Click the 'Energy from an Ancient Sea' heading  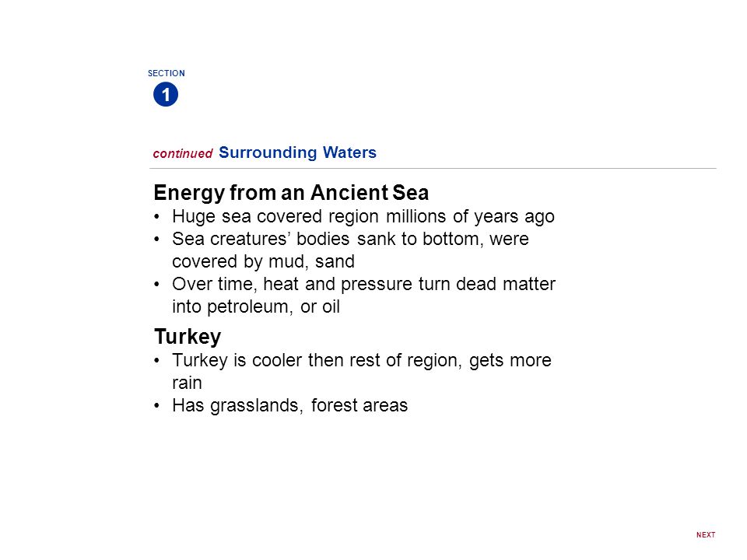pos(291,192)
